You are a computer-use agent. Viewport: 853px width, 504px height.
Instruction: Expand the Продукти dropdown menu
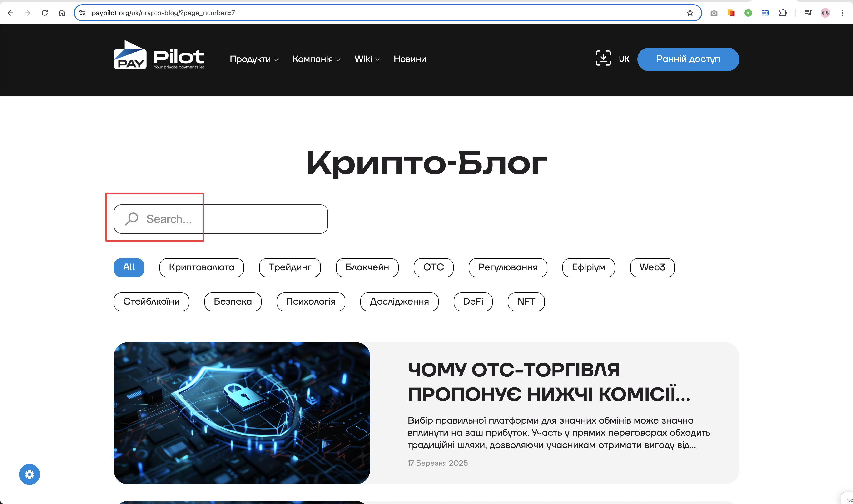pos(254,59)
